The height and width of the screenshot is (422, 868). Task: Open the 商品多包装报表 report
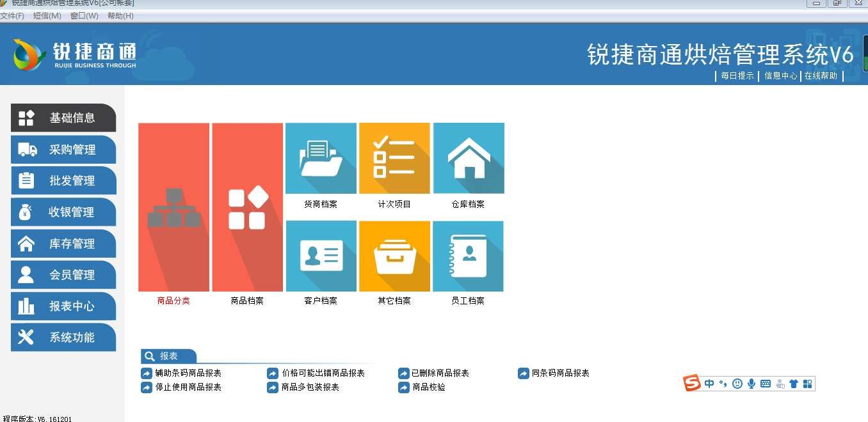(303, 387)
